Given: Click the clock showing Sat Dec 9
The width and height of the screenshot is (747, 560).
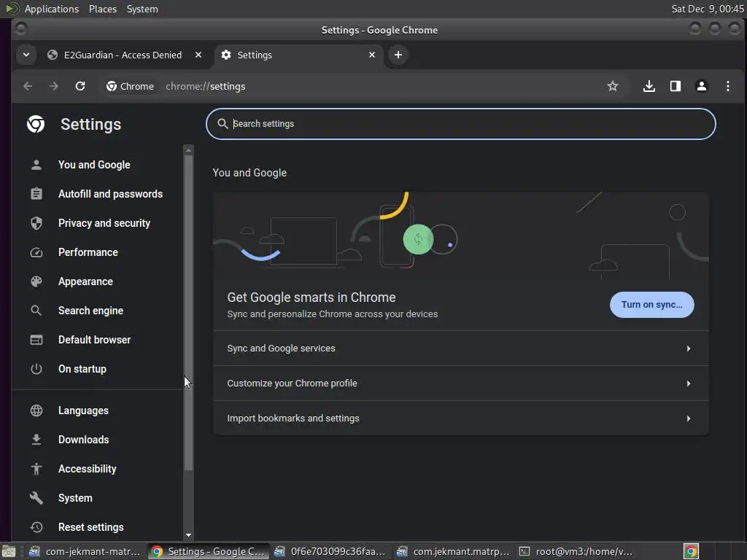Looking at the screenshot, I should [707, 9].
